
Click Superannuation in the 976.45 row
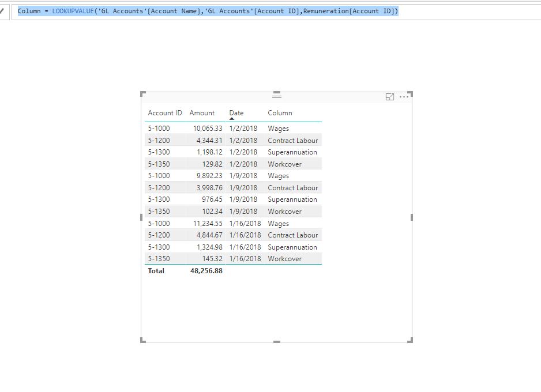(292, 199)
